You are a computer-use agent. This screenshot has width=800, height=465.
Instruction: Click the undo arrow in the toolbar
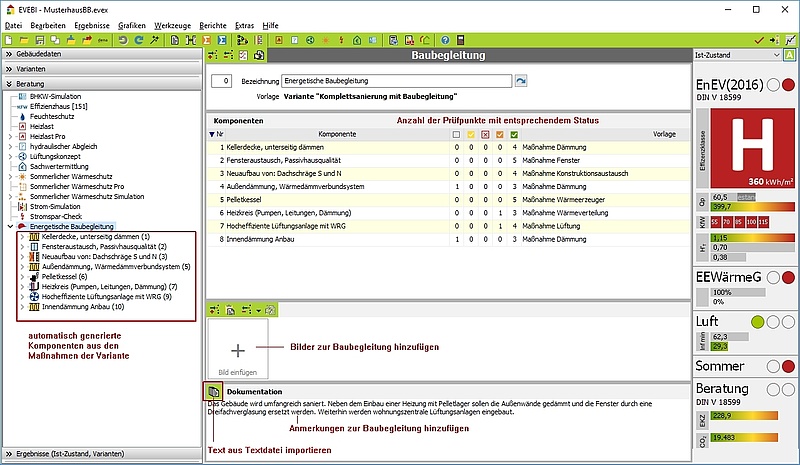pos(122,40)
